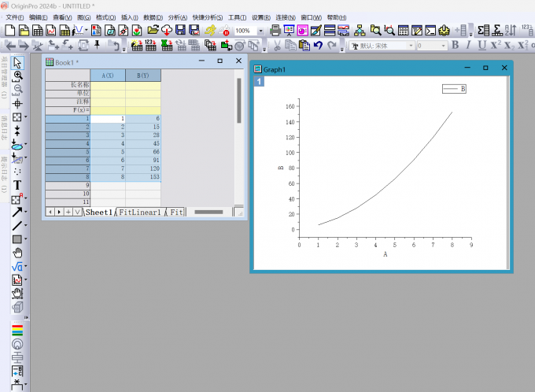Open the 文件(F) menu
535x392 pixels.
point(15,17)
